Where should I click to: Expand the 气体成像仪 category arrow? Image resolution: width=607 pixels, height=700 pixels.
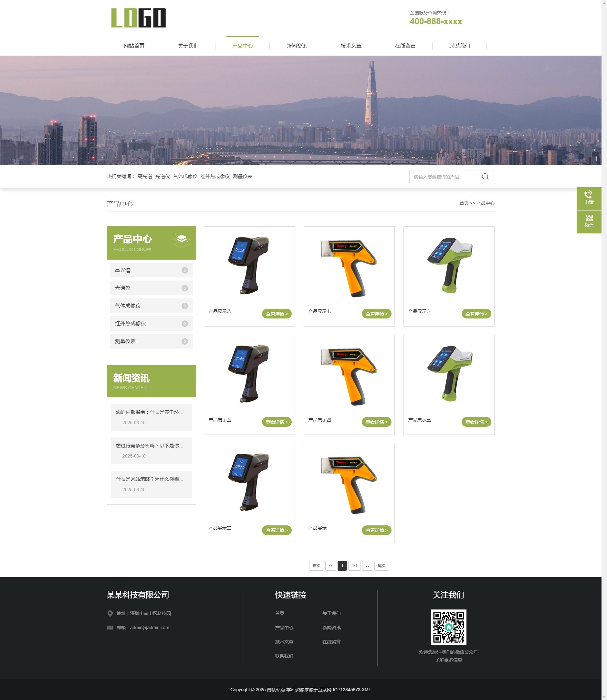point(184,306)
